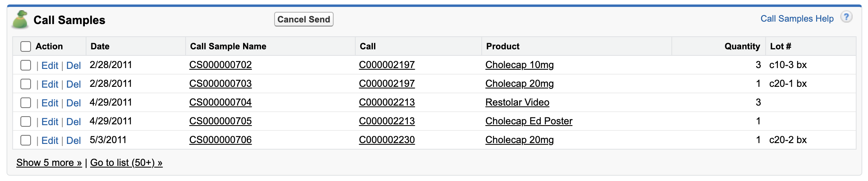Delete the CS000000705 call sample
868x181 pixels.
(x=73, y=122)
